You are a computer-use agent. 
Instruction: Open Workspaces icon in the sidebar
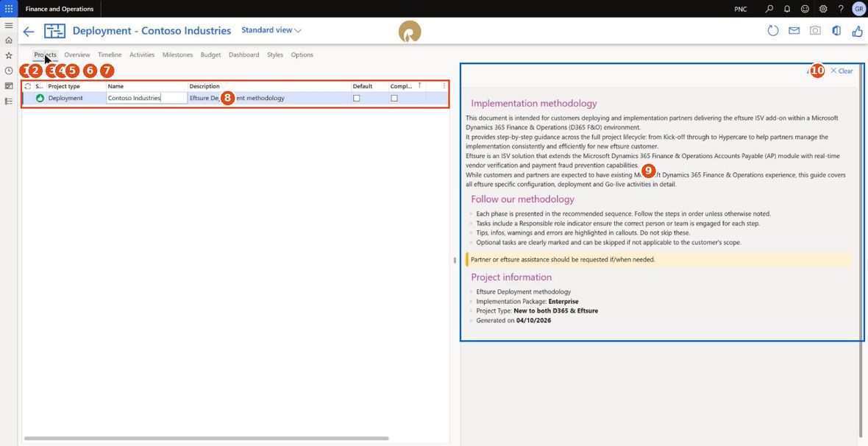[9, 86]
